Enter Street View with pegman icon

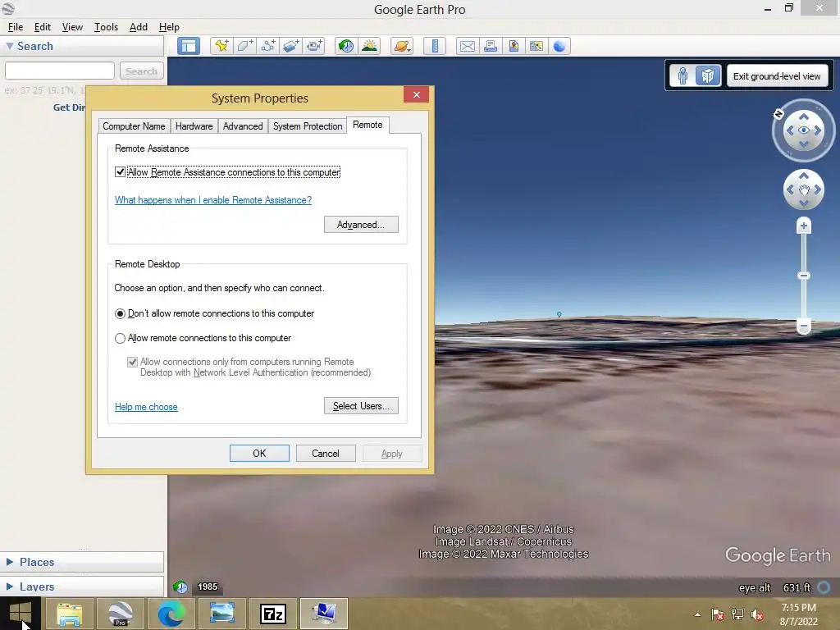pos(682,75)
